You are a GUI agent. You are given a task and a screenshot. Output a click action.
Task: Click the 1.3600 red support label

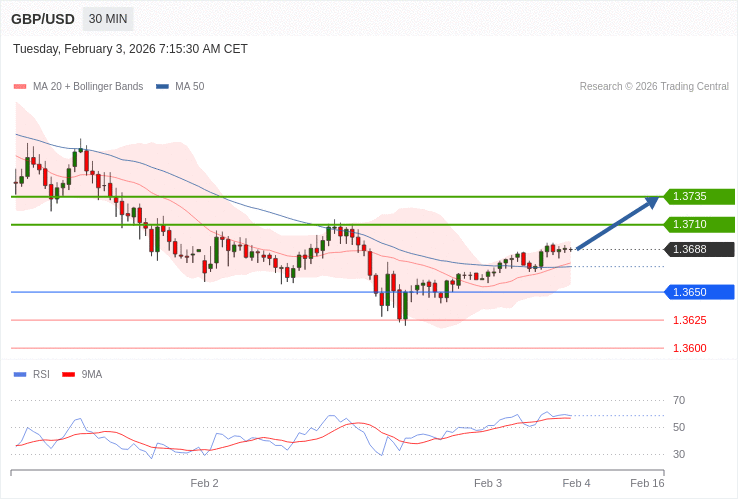(690, 348)
